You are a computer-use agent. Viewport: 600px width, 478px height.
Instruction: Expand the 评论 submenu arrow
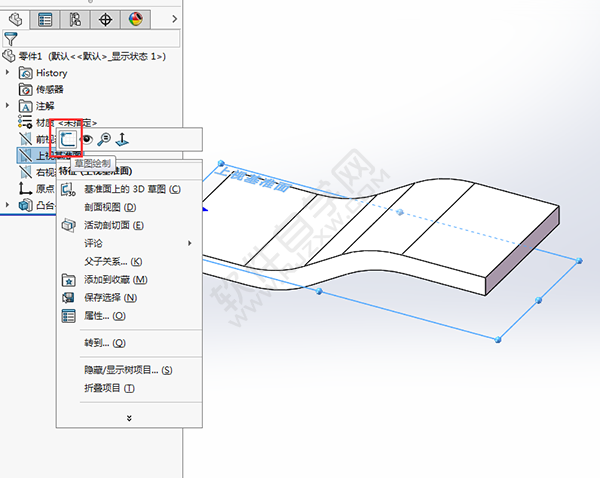point(190,243)
